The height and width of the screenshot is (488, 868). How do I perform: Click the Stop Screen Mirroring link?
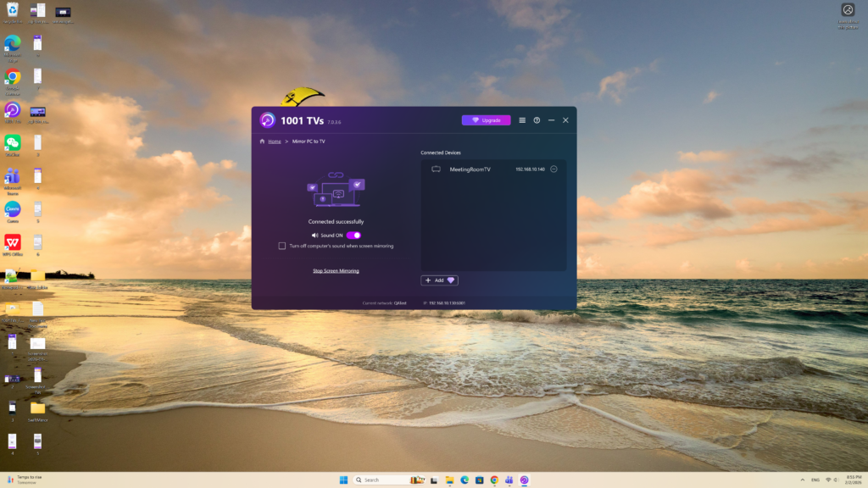pos(336,271)
